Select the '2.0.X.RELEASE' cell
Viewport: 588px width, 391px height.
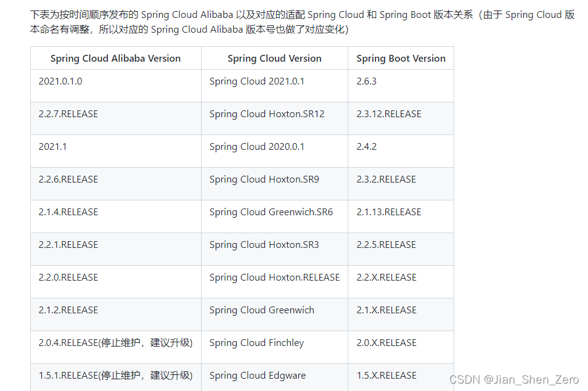[x=401, y=347]
